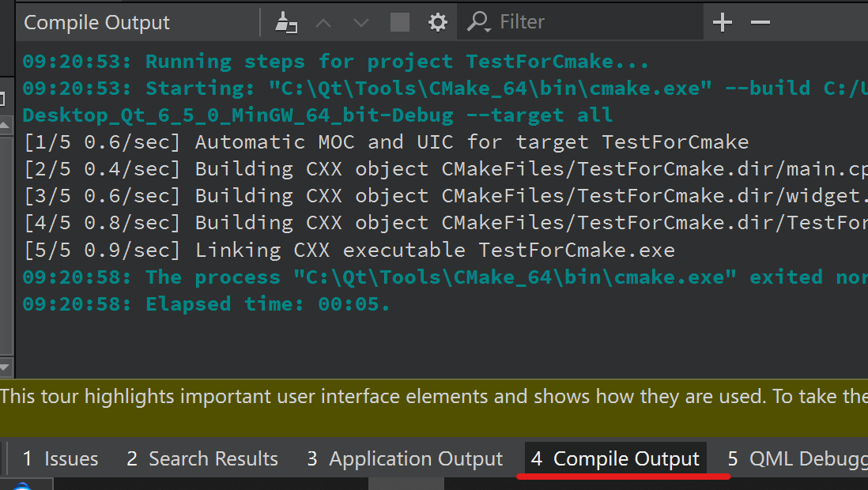
Task: Click the UI tour information banner
Action: pyautogui.click(x=434, y=397)
